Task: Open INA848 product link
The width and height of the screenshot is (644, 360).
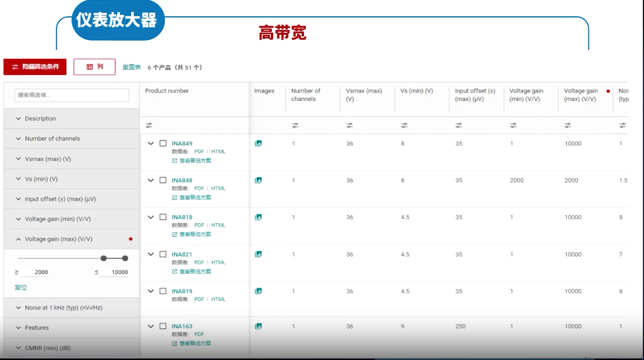Action: coord(182,180)
